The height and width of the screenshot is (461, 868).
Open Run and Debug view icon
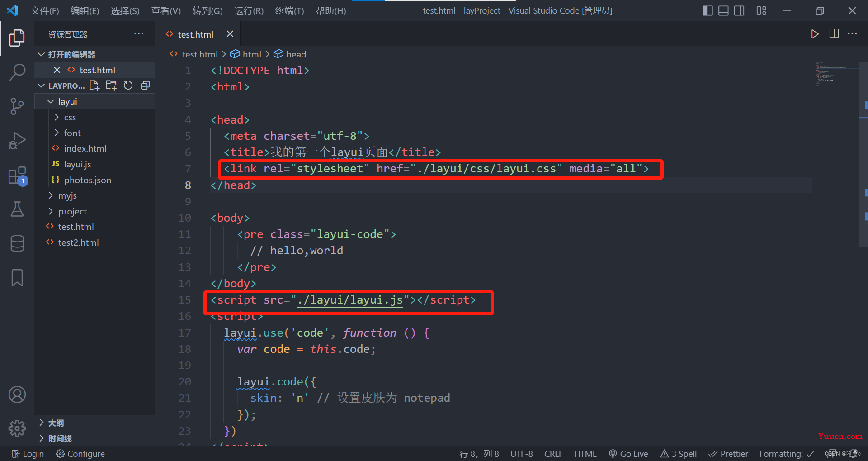point(17,141)
